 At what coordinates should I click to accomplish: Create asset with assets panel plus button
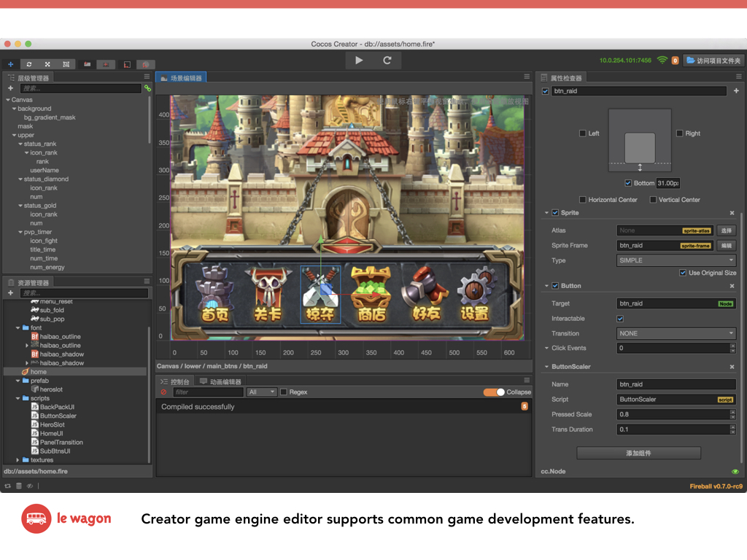(x=10, y=293)
